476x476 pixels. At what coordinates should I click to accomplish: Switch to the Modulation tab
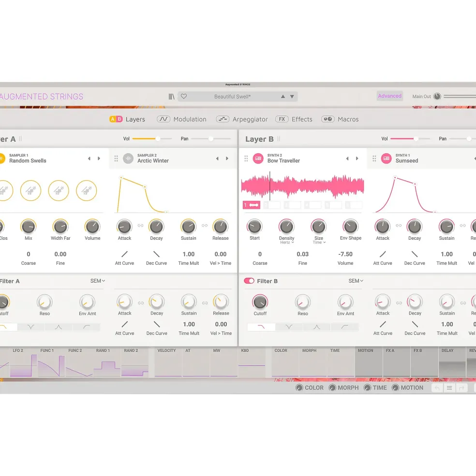pyautogui.click(x=181, y=119)
